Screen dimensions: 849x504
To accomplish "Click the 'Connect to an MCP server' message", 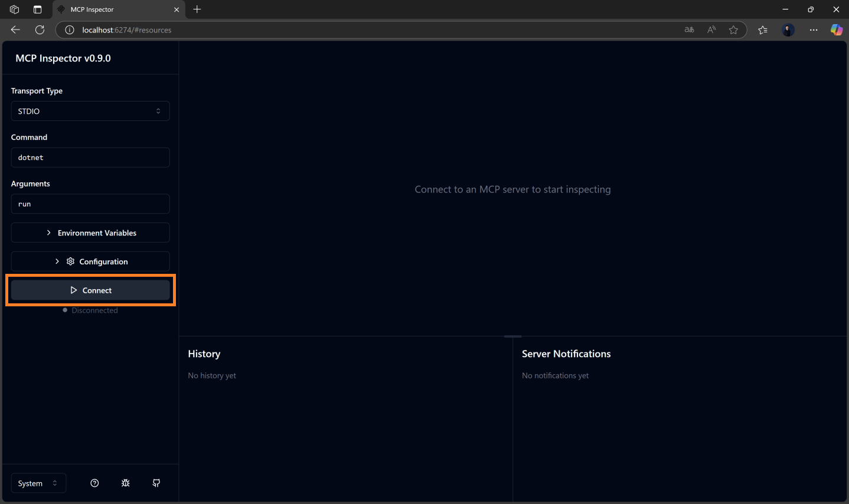I will 512,189.
